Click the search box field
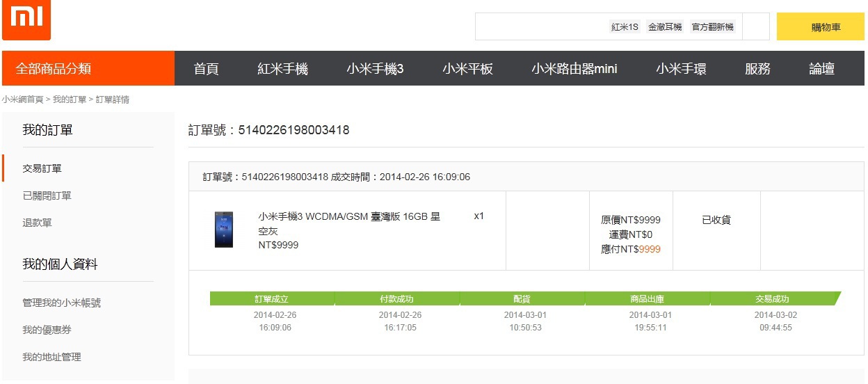Image resolution: width=868 pixels, height=384 pixels. coord(609,26)
